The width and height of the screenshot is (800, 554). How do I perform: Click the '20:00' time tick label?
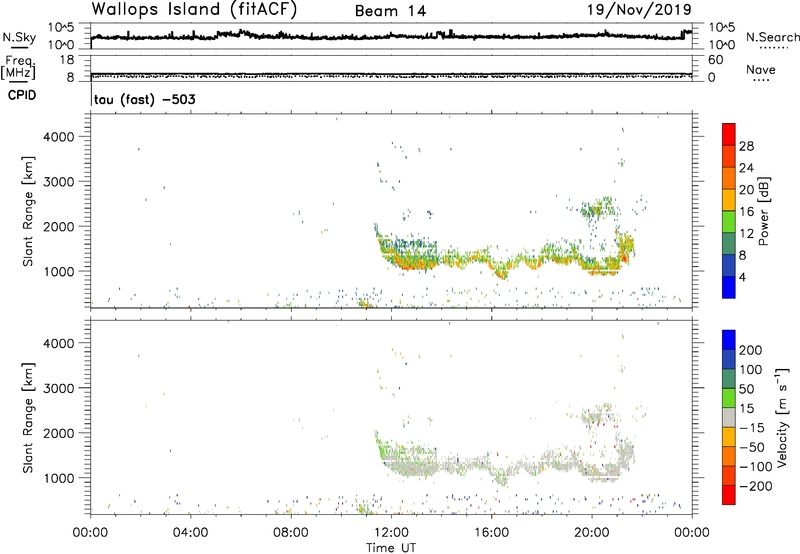point(592,533)
